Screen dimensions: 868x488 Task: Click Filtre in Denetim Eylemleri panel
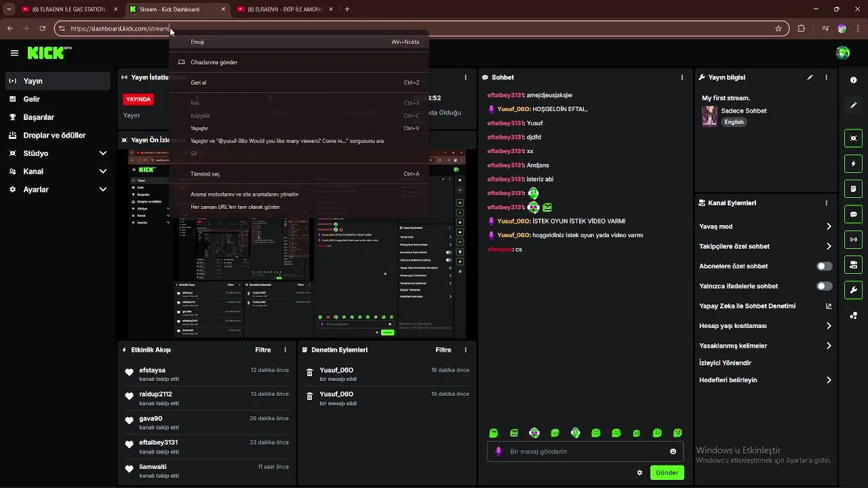coord(443,350)
